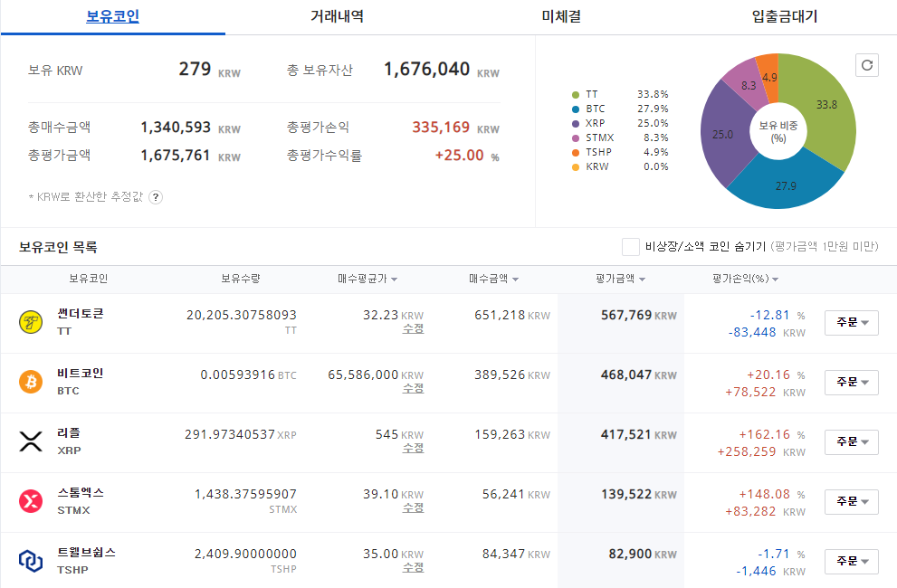Click total purchase amount 1,340,593
Viewport: 897px width, 588px height.
tap(176, 127)
